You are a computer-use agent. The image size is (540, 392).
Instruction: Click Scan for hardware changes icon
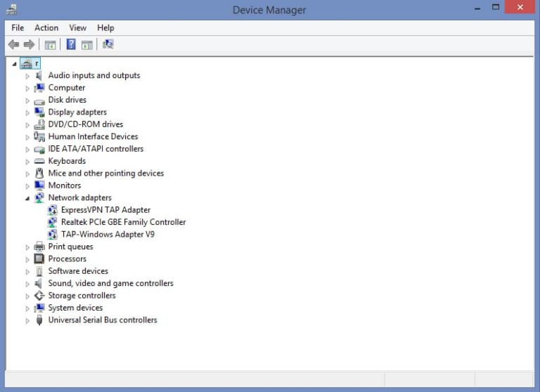(x=108, y=44)
